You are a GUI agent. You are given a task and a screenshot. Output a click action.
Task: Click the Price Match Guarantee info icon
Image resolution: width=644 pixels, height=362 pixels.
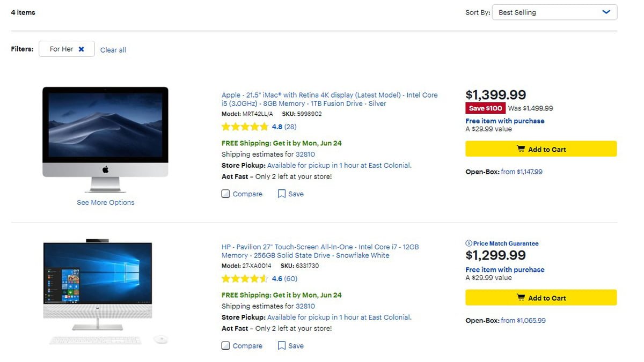pos(469,243)
